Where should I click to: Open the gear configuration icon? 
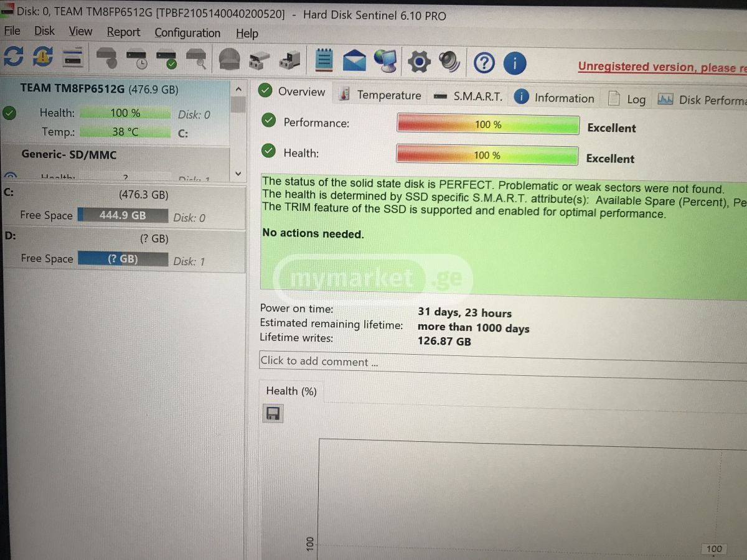coord(420,62)
